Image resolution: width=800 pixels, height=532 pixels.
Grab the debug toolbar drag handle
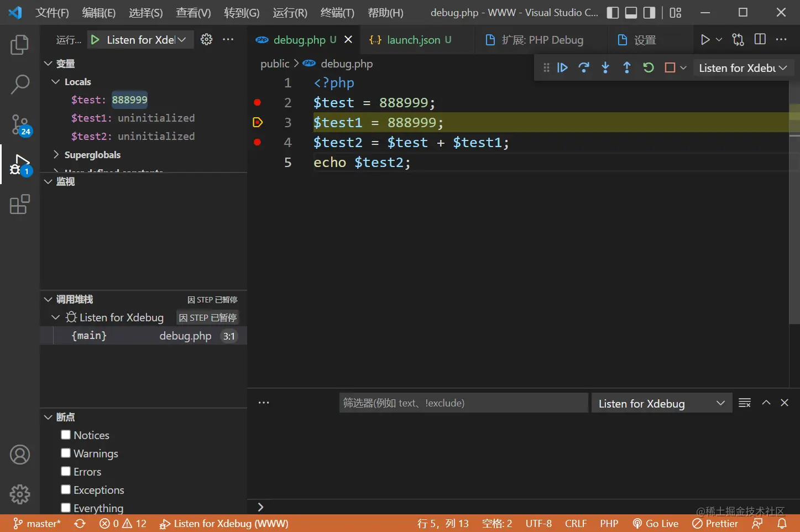pos(546,67)
